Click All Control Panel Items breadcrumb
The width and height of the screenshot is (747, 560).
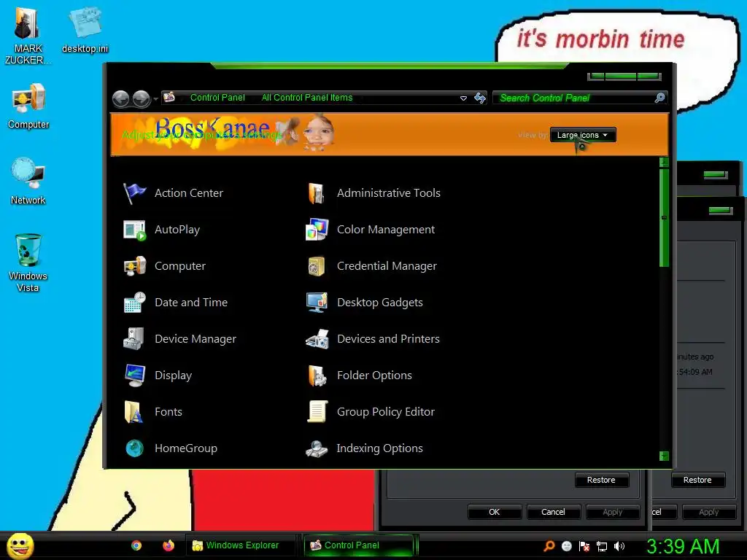click(x=307, y=98)
